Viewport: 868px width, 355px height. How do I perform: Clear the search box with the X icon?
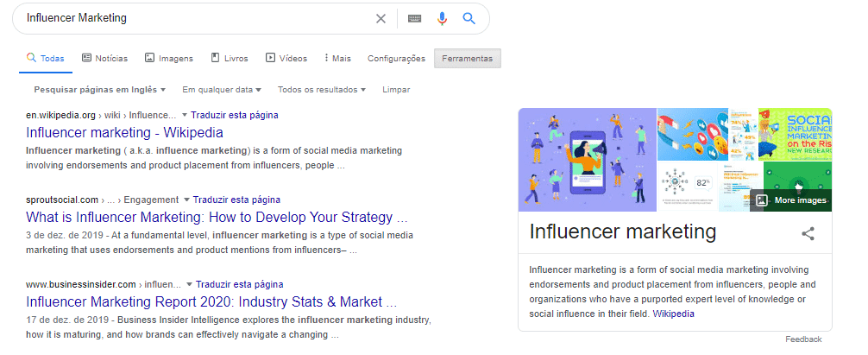381,18
